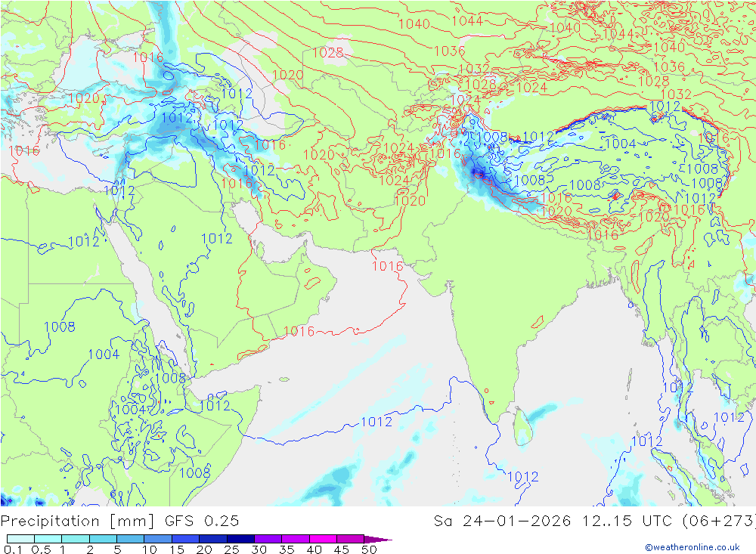Click the "GFS 0.25" model label
This screenshot has width=756, height=554.
click(202, 521)
